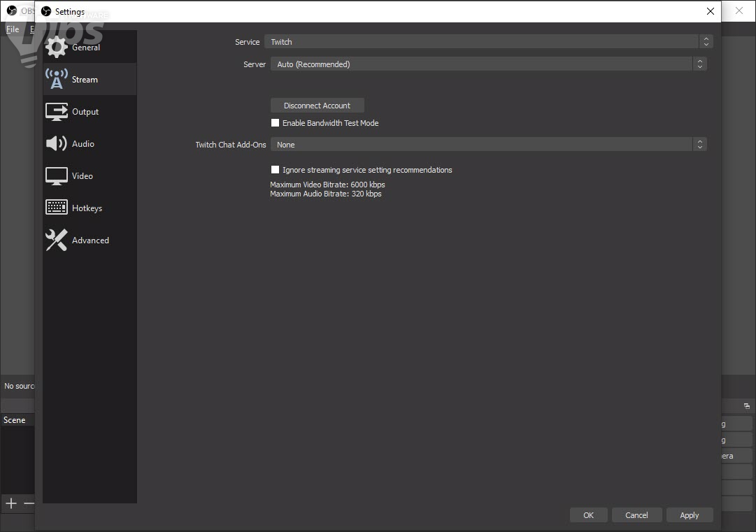Switch to Hotkeys settings label

(87, 208)
